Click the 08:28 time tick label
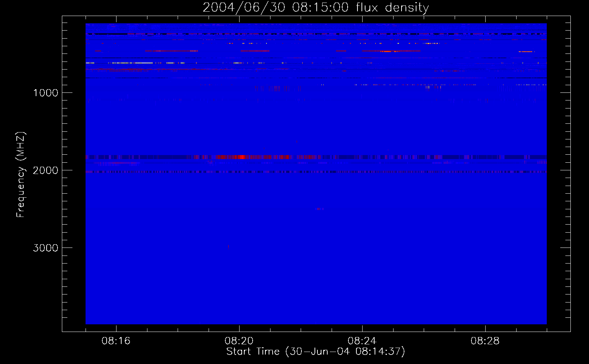 [x=485, y=341]
